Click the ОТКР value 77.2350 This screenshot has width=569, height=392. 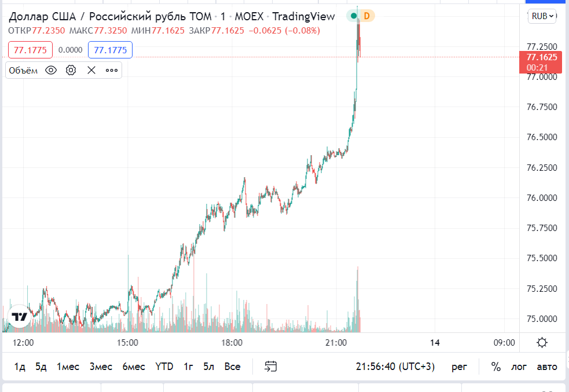tap(48, 31)
